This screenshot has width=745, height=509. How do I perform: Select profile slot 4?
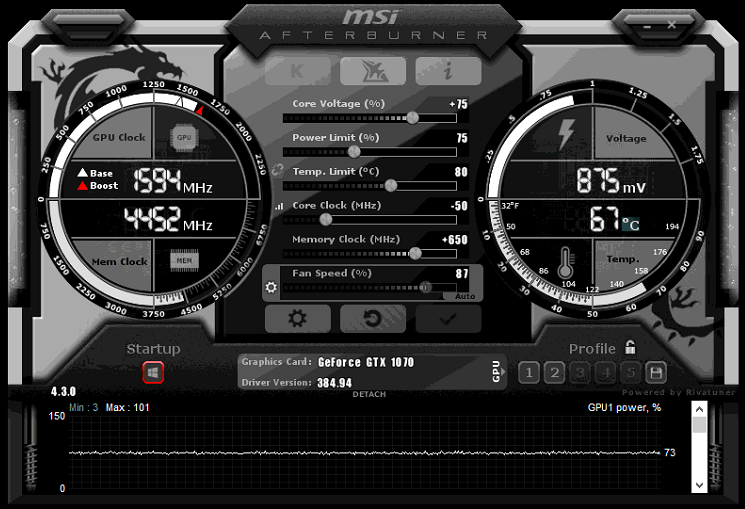(x=605, y=373)
